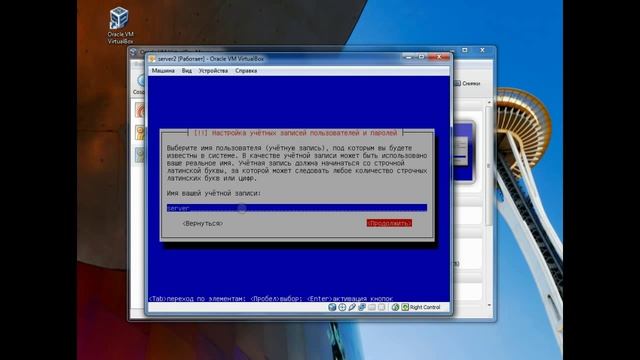Click the hard disk activity status icon
The image size is (640, 360).
332,307
